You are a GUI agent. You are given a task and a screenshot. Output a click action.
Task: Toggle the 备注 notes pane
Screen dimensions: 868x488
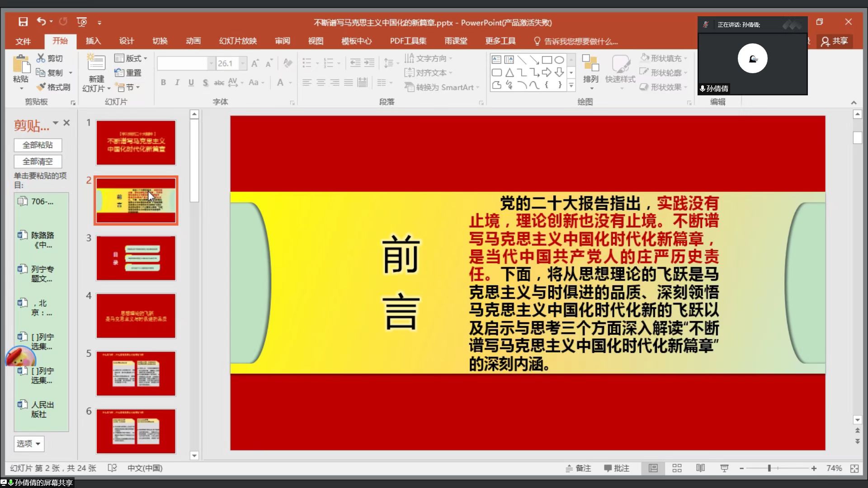[x=578, y=468]
